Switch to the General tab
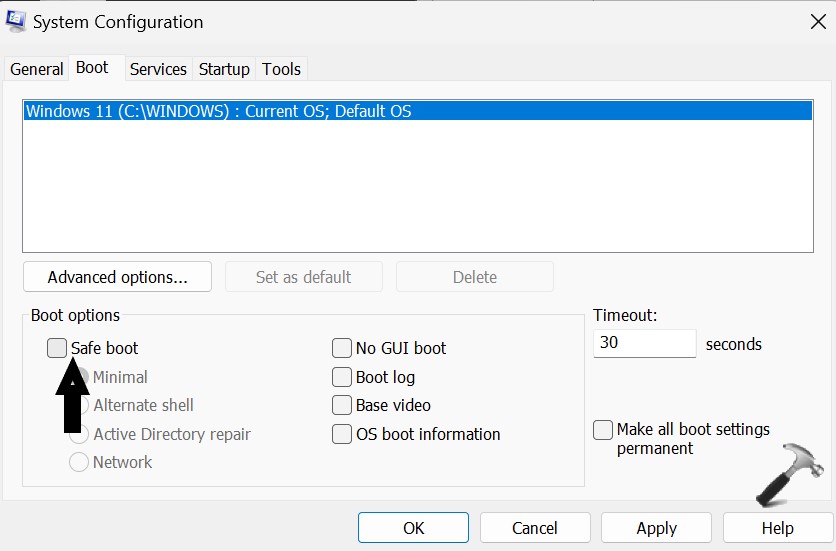This screenshot has width=836, height=551. click(x=37, y=69)
